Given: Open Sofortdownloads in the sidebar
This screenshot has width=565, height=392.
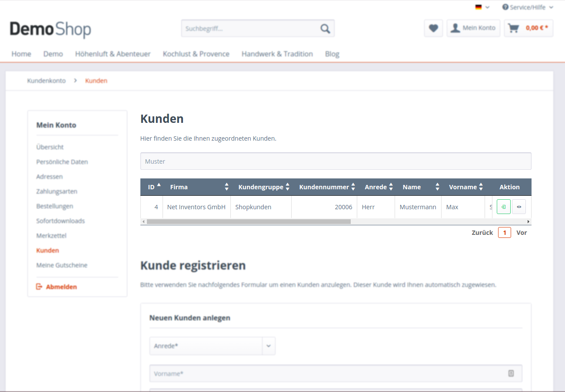Looking at the screenshot, I should point(60,221).
